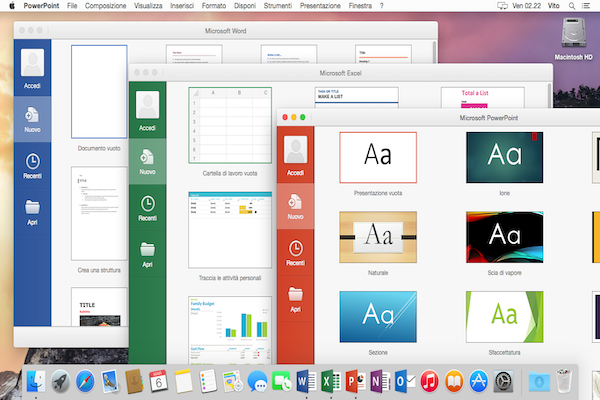Open iTunes from the Dock
Image resolution: width=600 pixels, height=400 pixels.
pos(429,381)
